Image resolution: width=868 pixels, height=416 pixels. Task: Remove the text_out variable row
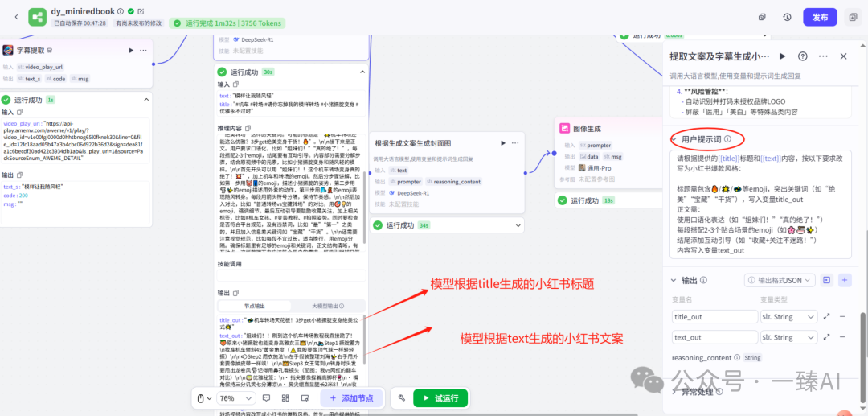(x=842, y=337)
